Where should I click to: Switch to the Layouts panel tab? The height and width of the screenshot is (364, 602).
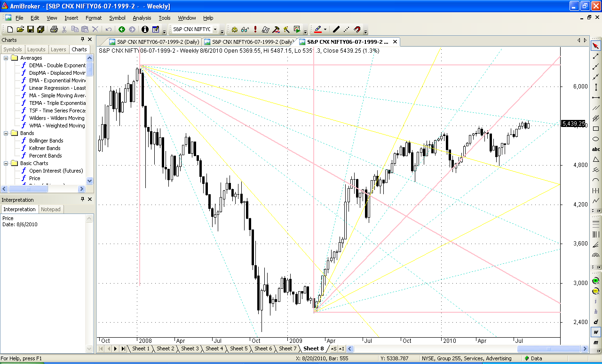click(36, 49)
